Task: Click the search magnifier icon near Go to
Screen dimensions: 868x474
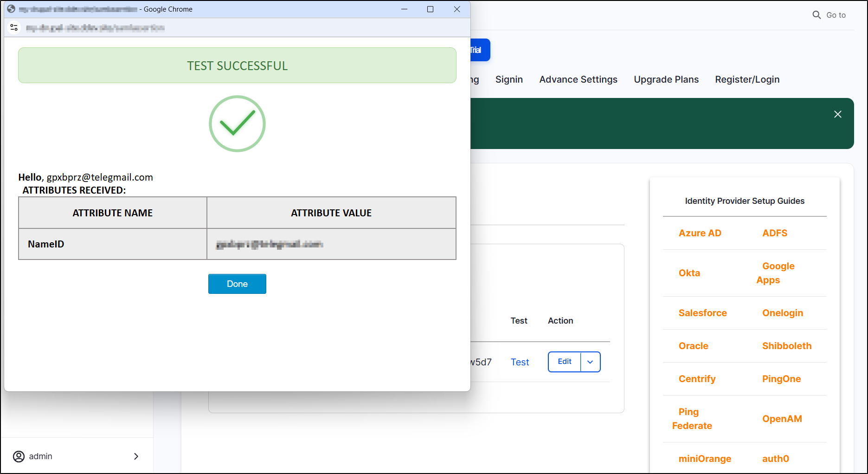Action: [x=817, y=14]
